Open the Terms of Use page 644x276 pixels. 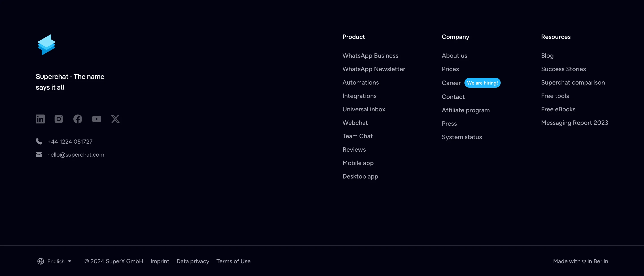(233, 261)
